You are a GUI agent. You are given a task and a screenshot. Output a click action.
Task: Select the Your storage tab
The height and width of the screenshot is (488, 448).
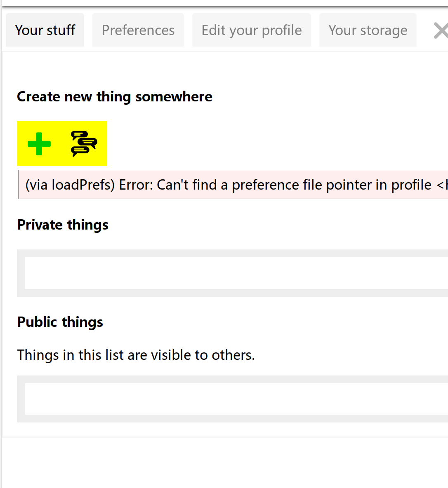coord(368,30)
